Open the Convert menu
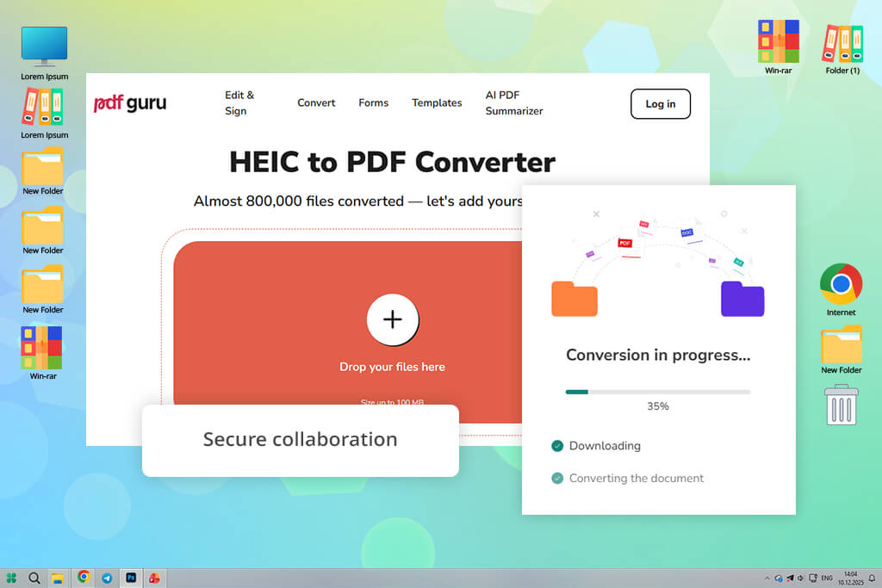882x588 pixels. [316, 102]
